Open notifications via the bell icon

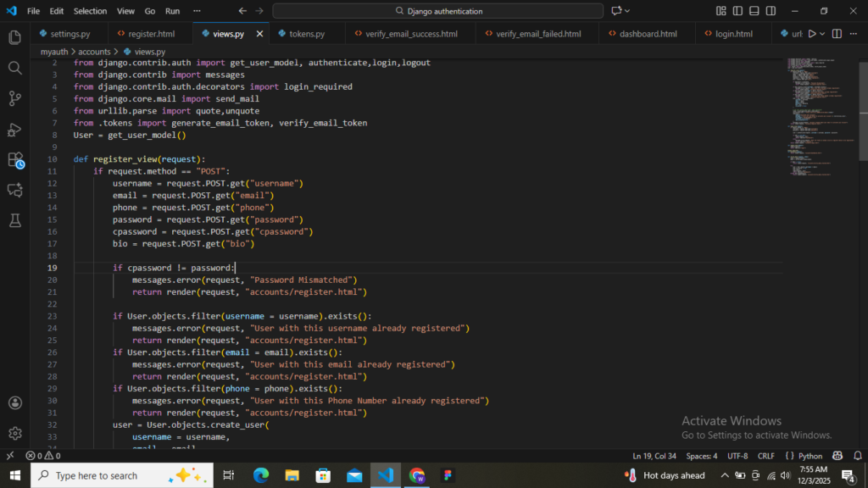pos(858,456)
